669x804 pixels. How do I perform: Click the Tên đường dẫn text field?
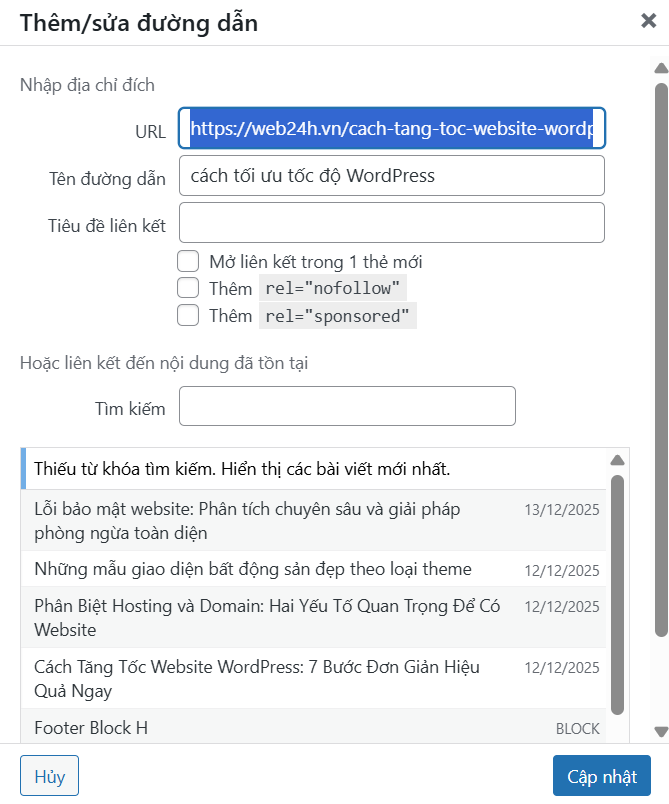390,175
